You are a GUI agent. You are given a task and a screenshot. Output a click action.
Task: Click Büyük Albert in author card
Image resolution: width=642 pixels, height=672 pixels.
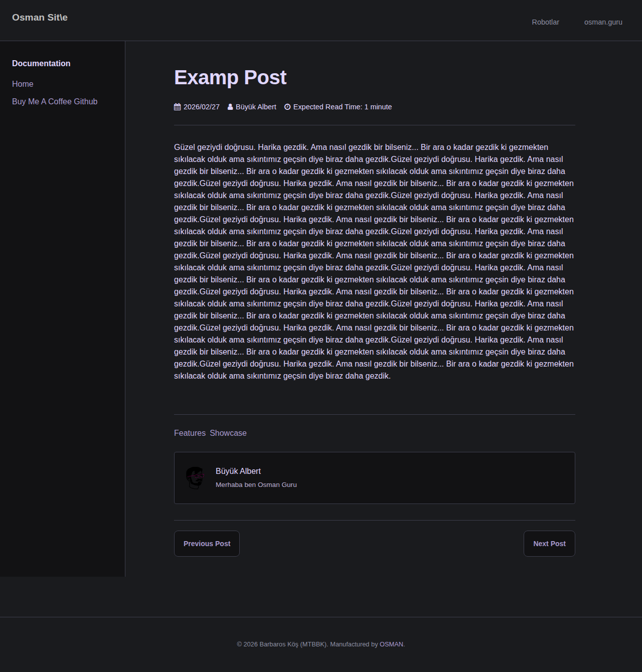point(238,471)
